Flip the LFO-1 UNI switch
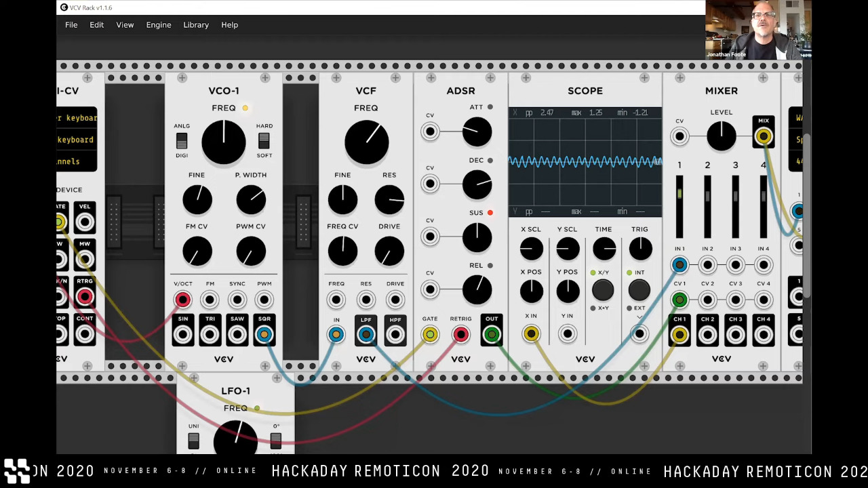 tap(194, 441)
